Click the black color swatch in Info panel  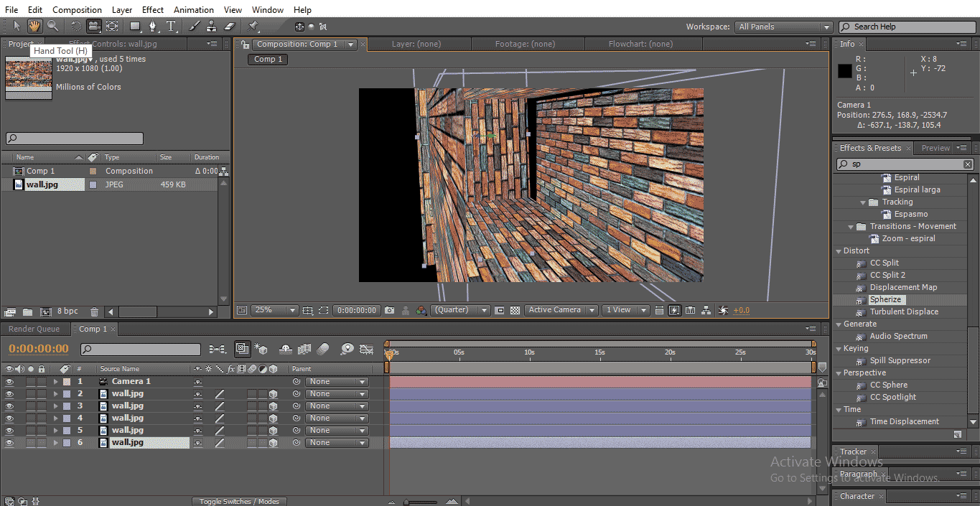click(844, 72)
